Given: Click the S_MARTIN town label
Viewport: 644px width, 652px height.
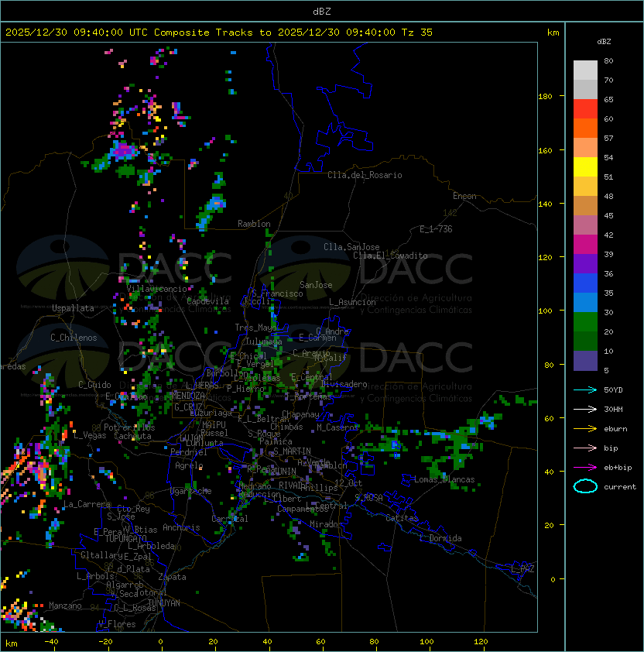Looking at the screenshot, I should tap(292, 451).
